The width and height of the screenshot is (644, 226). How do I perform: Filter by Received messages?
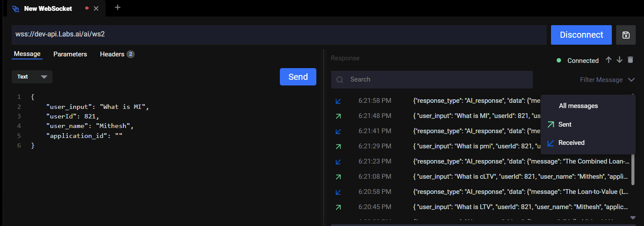571,143
